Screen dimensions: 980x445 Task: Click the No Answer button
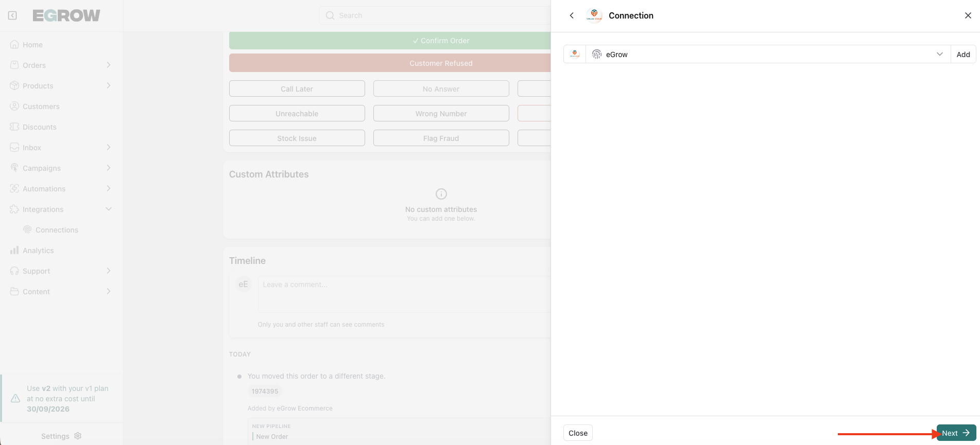pyautogui.click(x=441, y=89)
